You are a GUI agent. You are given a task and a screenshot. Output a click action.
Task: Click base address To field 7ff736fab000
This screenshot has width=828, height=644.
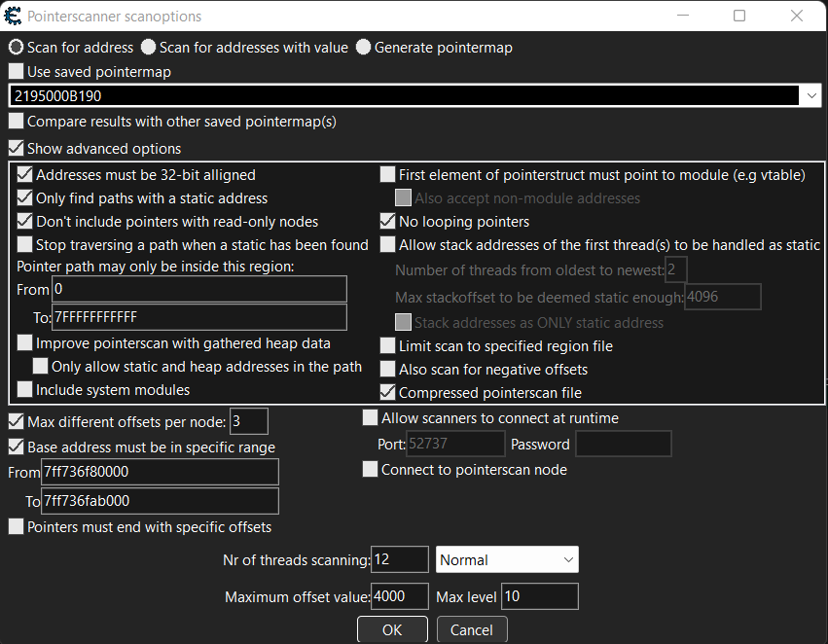pos(160,500)
